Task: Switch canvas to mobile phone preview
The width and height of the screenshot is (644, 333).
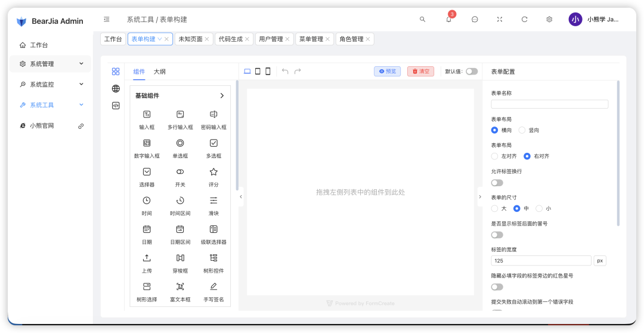Action: tap(268, 72)
